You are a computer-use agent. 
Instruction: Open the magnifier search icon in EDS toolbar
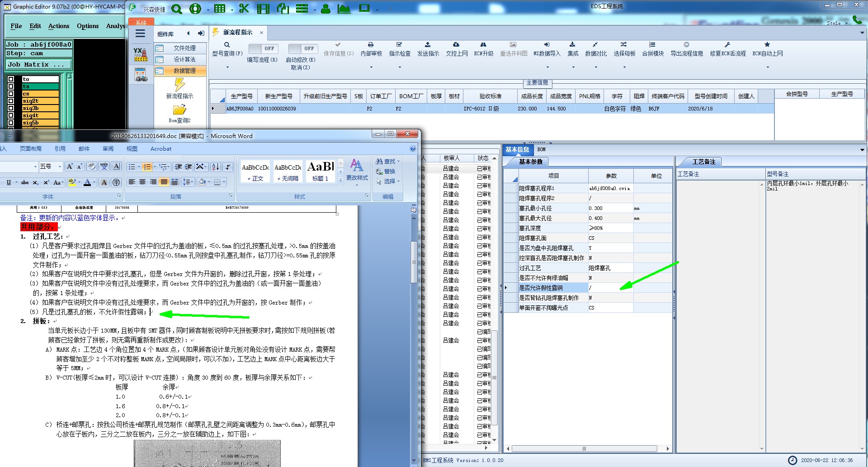[x=177, y=9]
